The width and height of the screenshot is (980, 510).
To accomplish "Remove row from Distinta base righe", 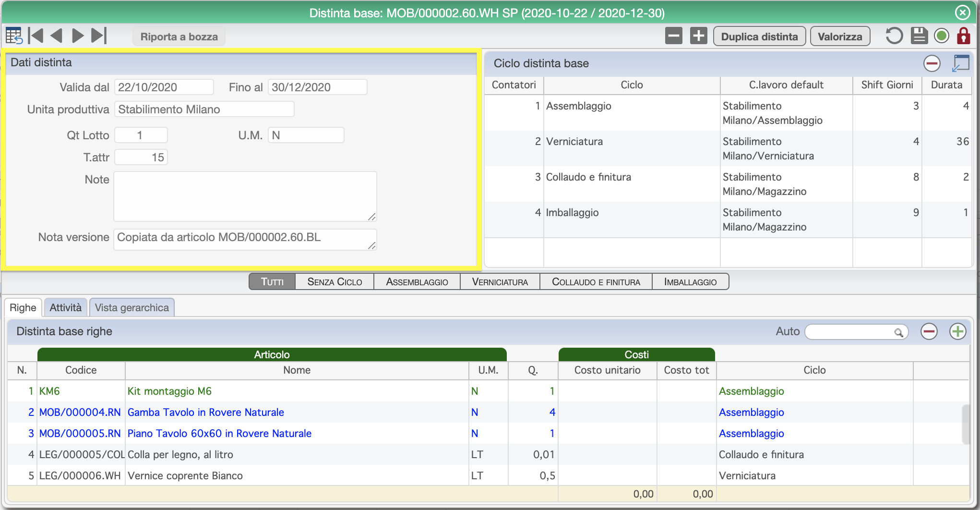I will tap(929, 331).
